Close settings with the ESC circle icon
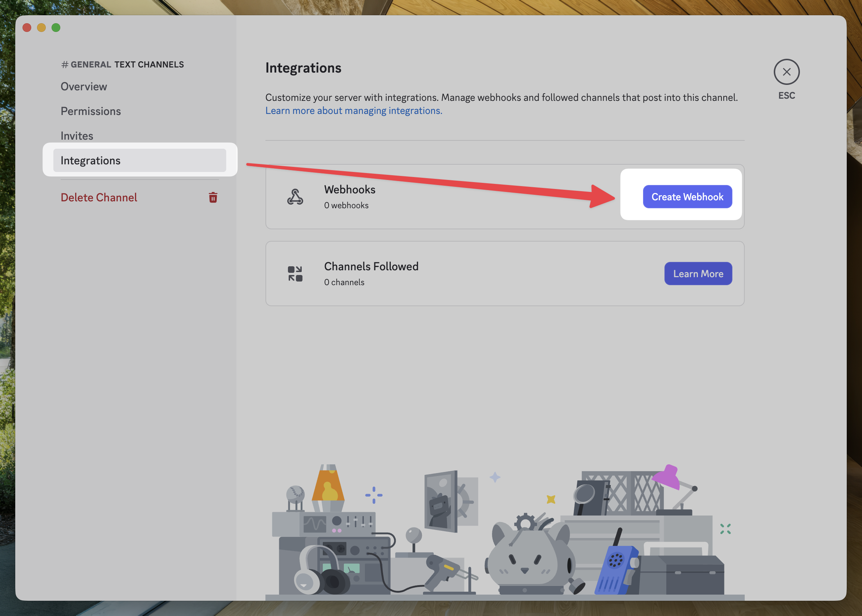 (786, 72)
